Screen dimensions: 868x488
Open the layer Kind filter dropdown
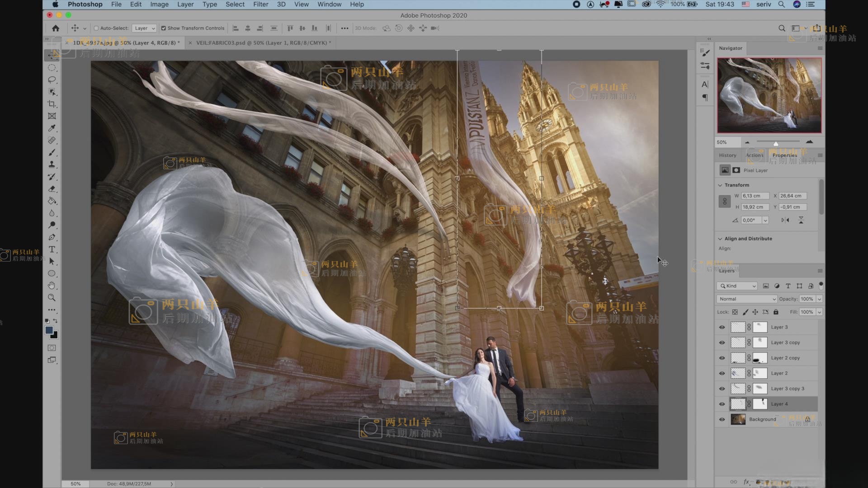coord(737,286)
